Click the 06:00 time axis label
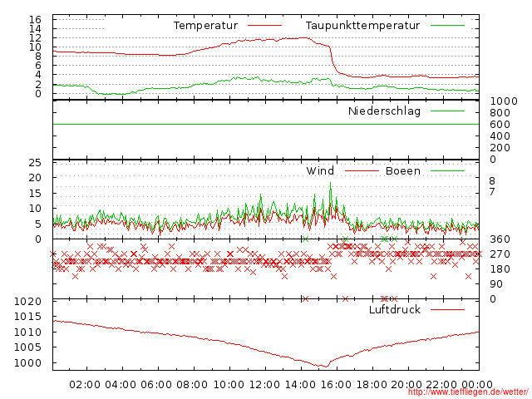The width and height of the screenshot is (532, 399). pyautogui.click(x=156, y=384)
